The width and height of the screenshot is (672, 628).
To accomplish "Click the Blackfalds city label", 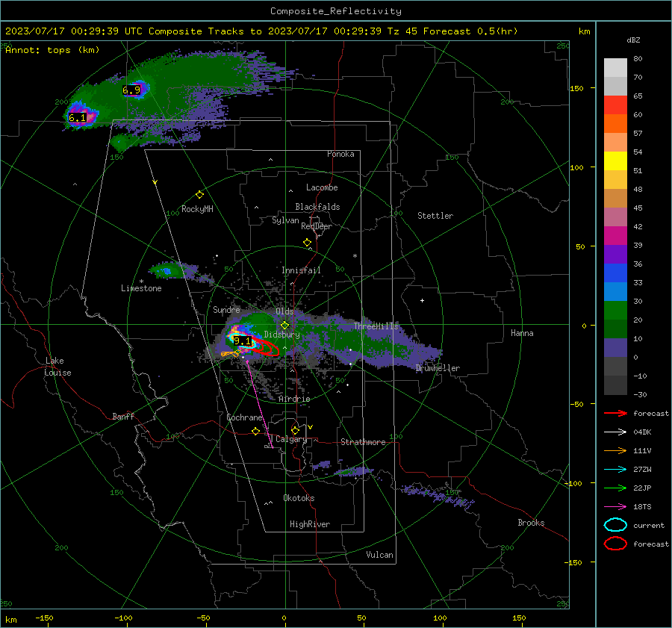I will [x=317, y=207].
